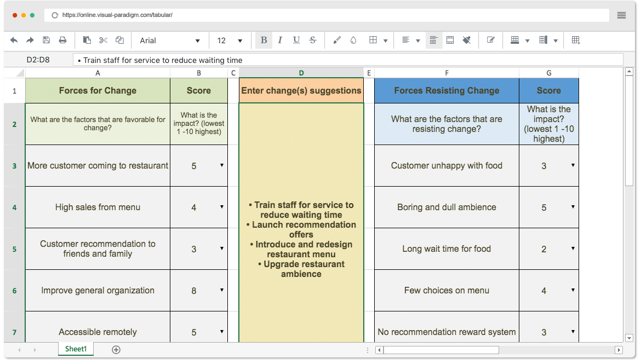Click the edit note icon
This screenshot has width=641, height=364.
click(490, 40)
